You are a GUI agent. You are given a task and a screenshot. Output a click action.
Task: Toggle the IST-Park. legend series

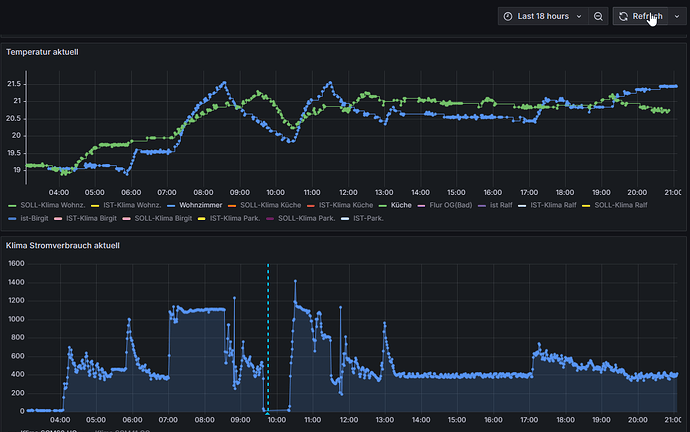tap(368, 218)
